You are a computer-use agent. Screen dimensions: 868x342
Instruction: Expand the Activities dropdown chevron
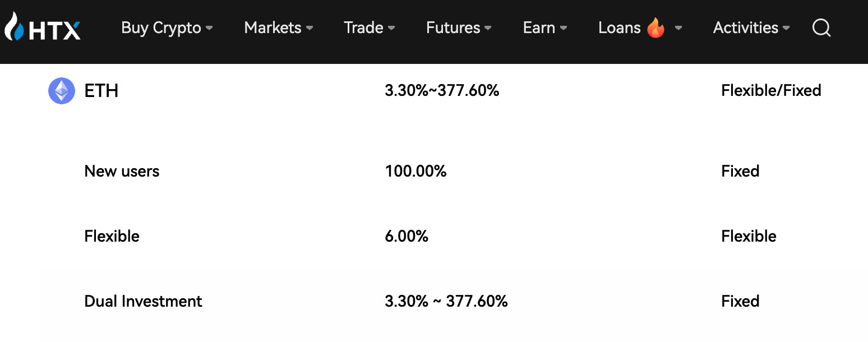(787, 28)
